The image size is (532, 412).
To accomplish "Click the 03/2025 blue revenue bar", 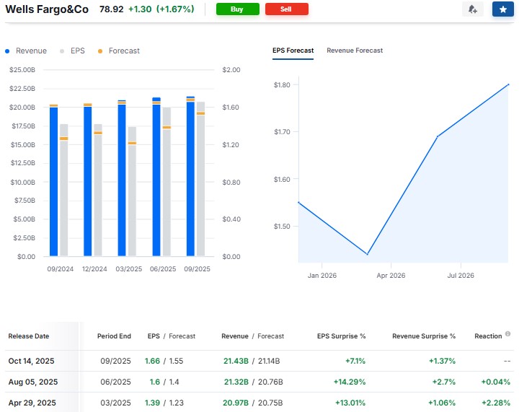I will click(x=122, y=178).
